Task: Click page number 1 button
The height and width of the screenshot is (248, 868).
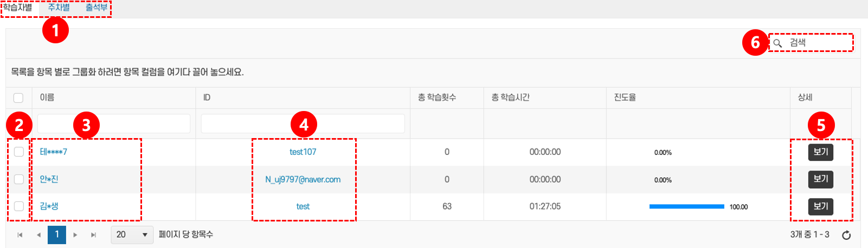Action: pyautogui.click(x=57, y=235)
